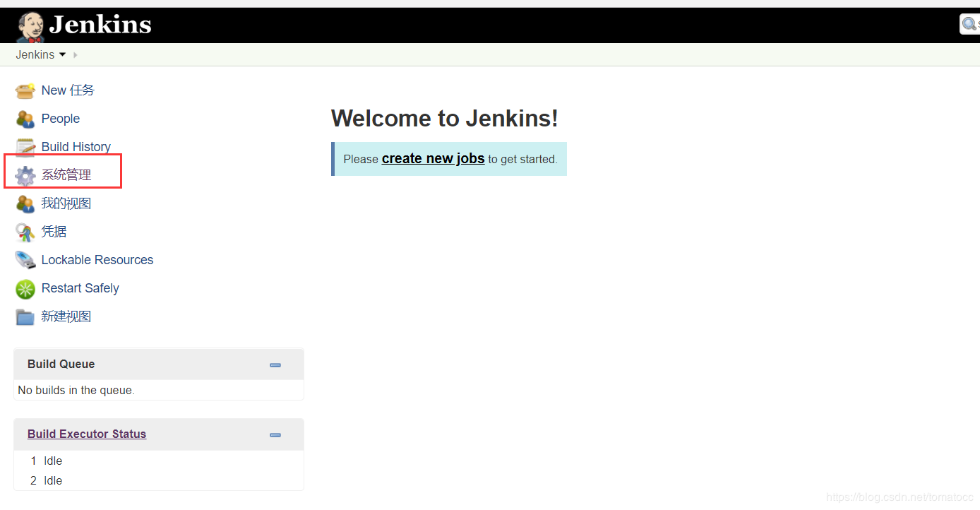Click executor 2 Idle row
The image size is (980, 510).
pyautogui.click(x=159, y=480)
